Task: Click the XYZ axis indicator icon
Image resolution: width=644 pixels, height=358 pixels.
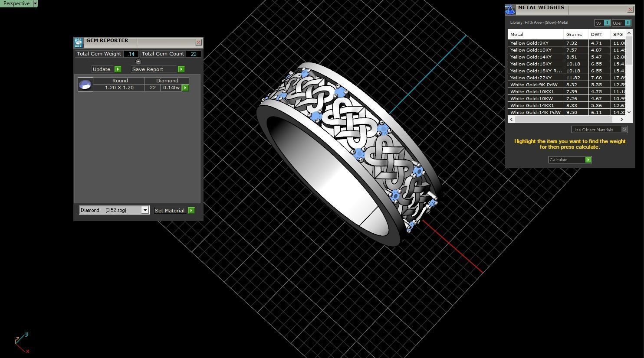Action: pos(22,343)
